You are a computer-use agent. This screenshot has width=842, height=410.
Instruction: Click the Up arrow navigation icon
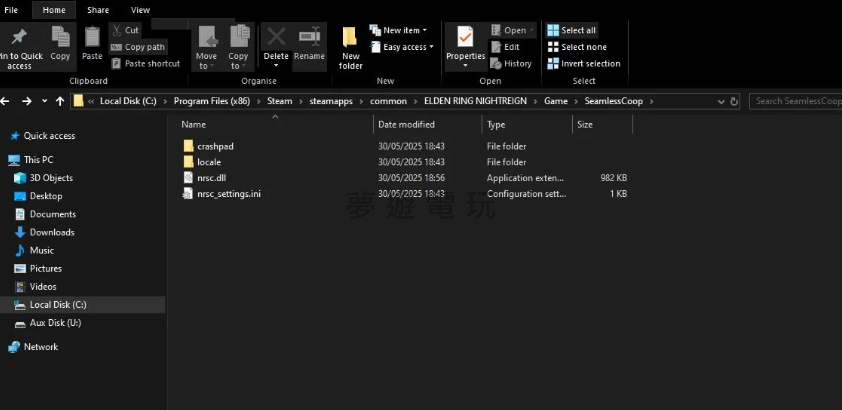[x=60, y=101]
